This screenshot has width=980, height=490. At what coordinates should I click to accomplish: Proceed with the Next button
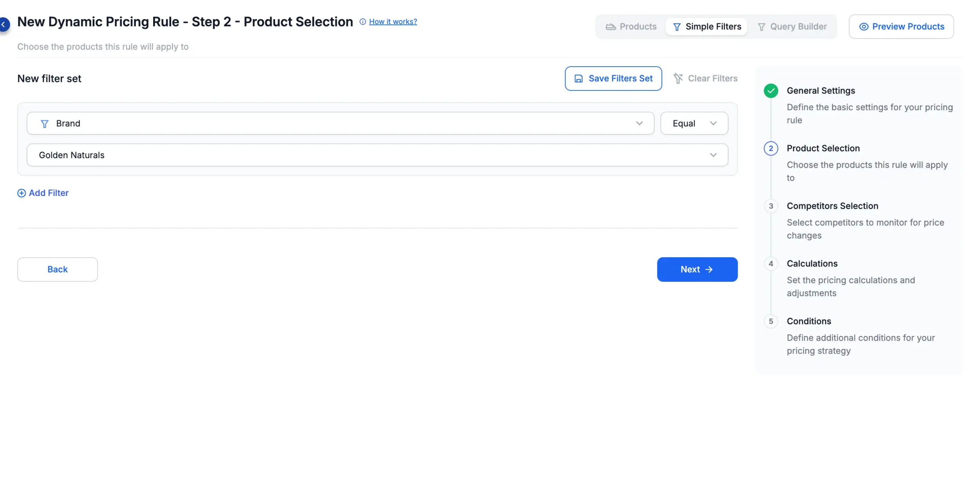tap(697, 269)
